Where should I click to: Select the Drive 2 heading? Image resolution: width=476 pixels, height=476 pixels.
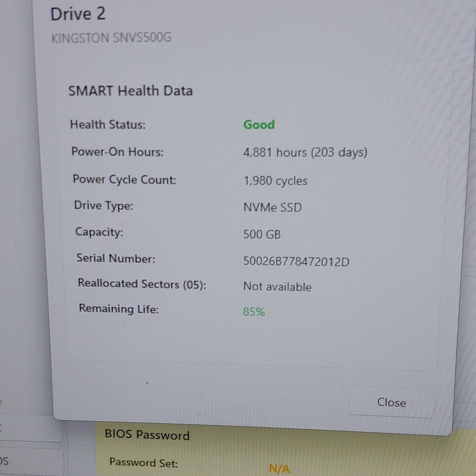click(78, 14)
